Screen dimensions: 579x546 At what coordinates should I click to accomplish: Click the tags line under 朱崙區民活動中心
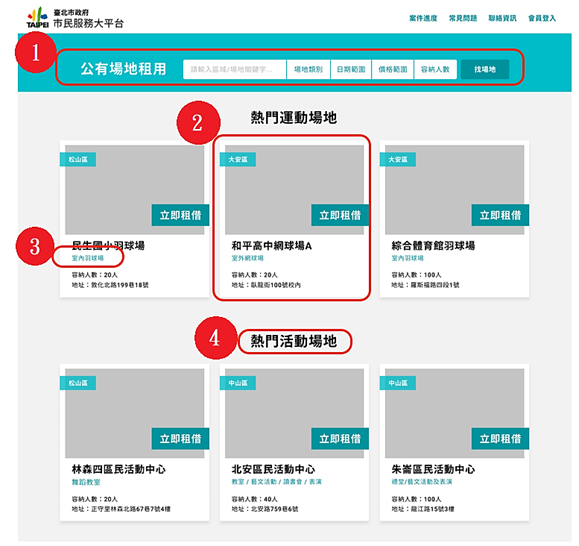pyautogui.click(x=422, y=482)
